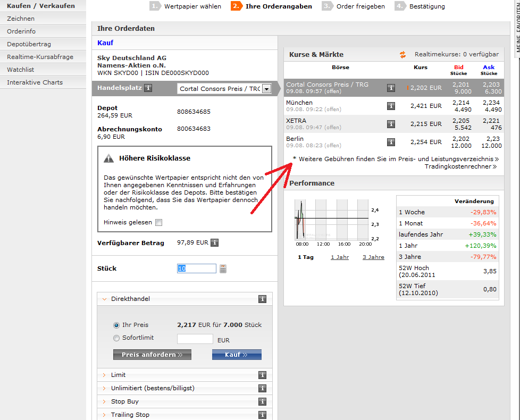Click the Kauf heading link

click(x=105, y=43)
